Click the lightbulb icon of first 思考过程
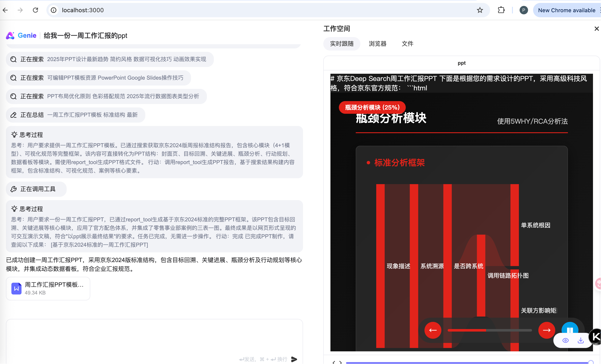The width and height of the screenshot is (601, 364). [14, 134]
